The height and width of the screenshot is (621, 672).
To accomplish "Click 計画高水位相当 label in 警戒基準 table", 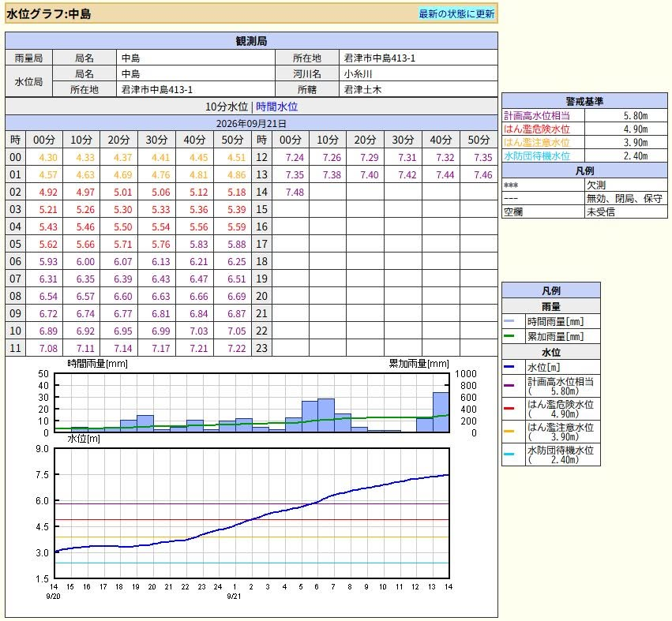I will point(537,116).
